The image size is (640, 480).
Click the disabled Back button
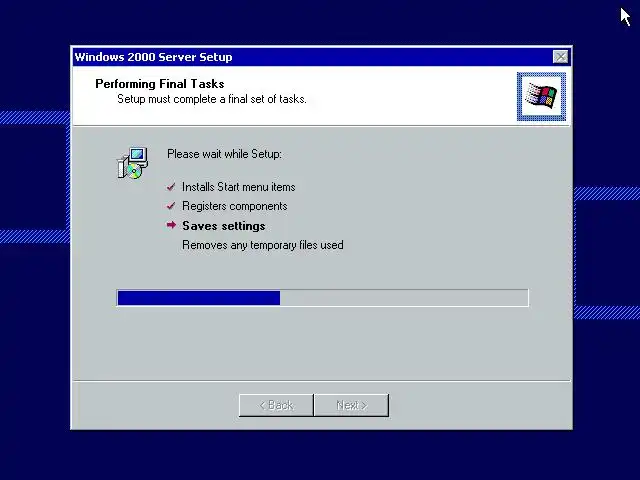click(x=276, y=405)
